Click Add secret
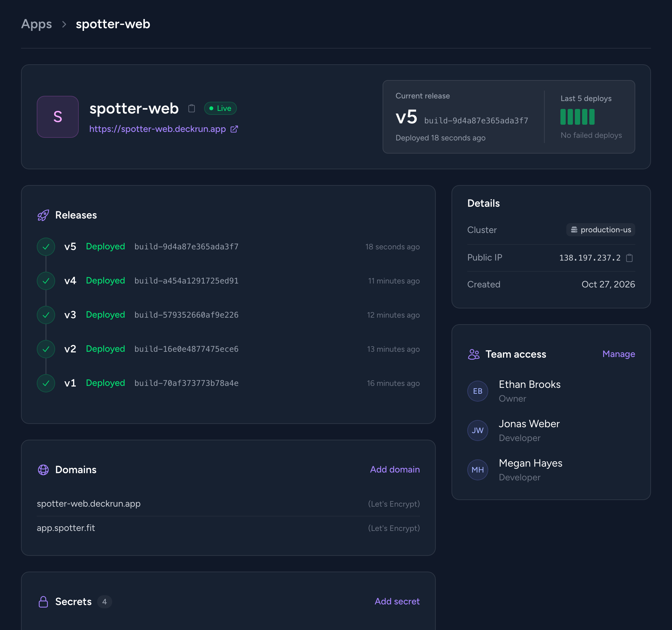Screen dimensions: 672x630 click(x=397, y=601)
